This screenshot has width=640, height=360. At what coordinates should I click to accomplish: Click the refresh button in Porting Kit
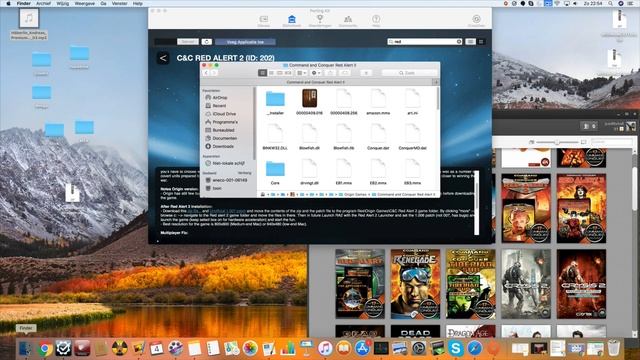(207, 42)
